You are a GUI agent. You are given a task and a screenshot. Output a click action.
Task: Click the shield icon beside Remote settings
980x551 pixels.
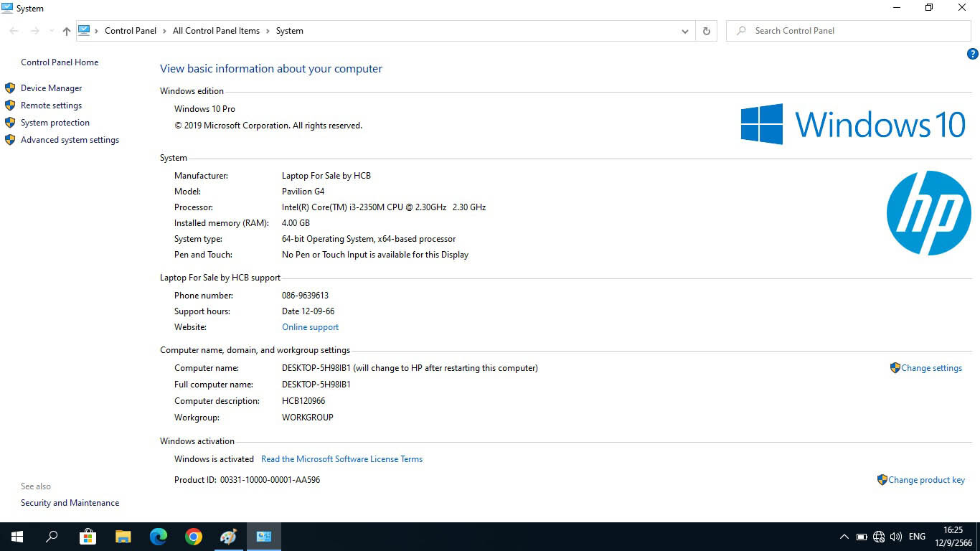point(10,105)
